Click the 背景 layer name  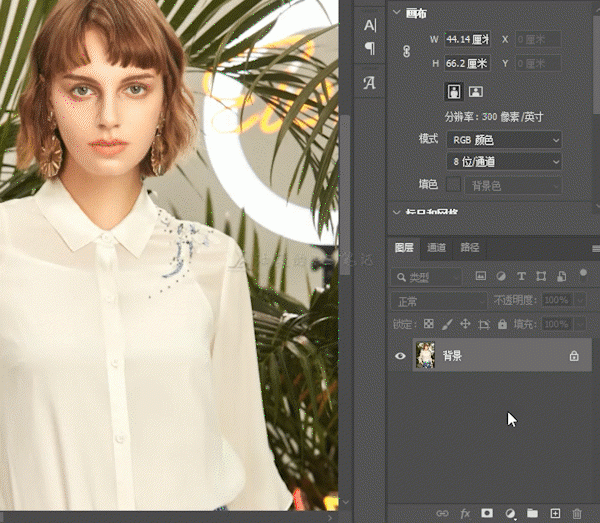point(452,356)
